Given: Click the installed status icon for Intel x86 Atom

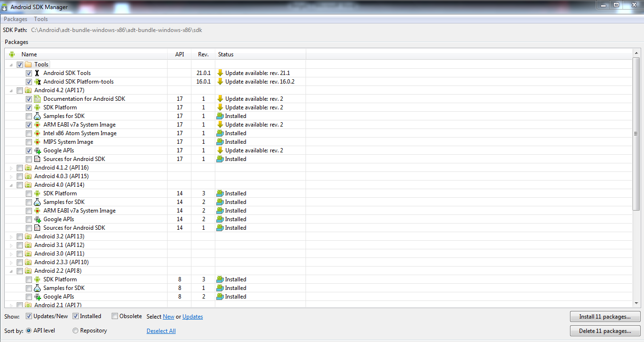Looking at the screenshot, I should 220,133.
